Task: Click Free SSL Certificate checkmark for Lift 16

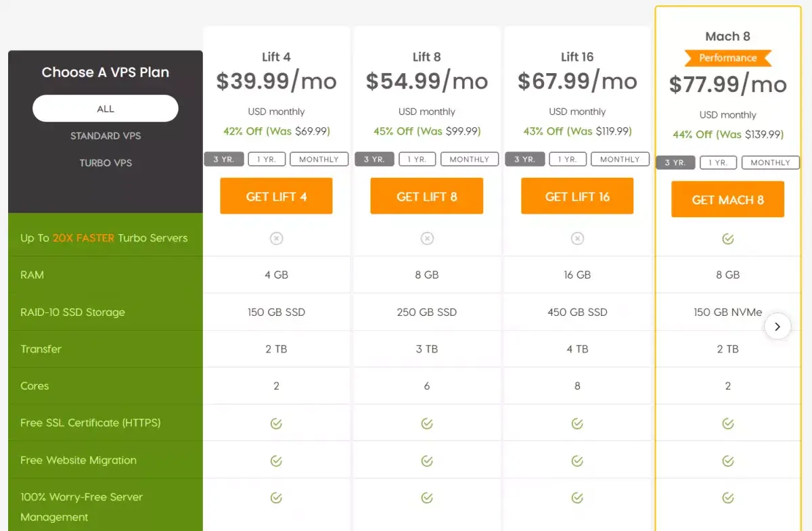Action: 577,423
